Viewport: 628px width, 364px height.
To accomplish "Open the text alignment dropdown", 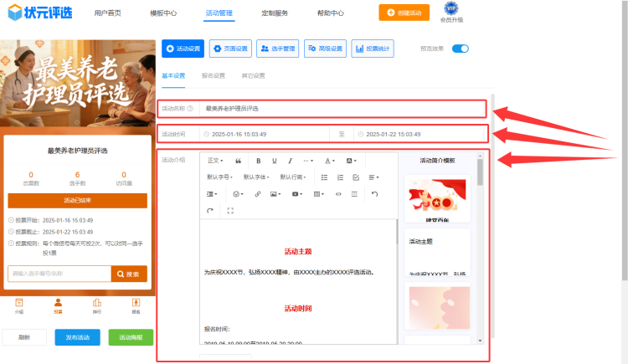I will tap(373, 177).
